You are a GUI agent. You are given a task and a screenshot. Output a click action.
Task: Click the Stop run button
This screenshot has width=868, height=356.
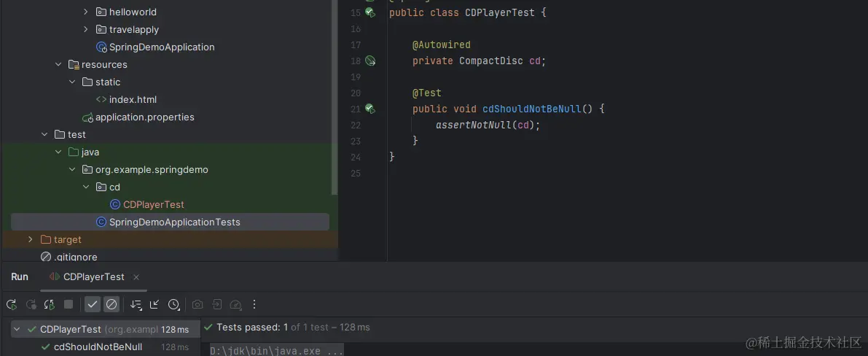click(69, 304)
